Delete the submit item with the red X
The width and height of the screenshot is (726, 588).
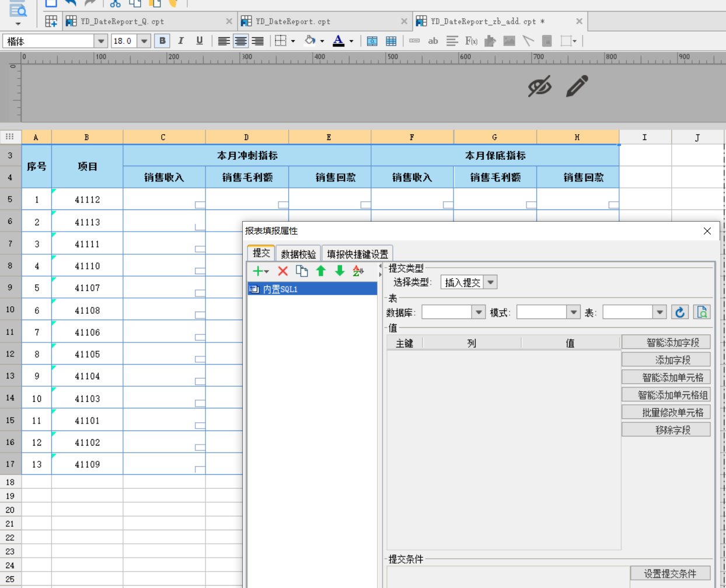coord(283,271)
